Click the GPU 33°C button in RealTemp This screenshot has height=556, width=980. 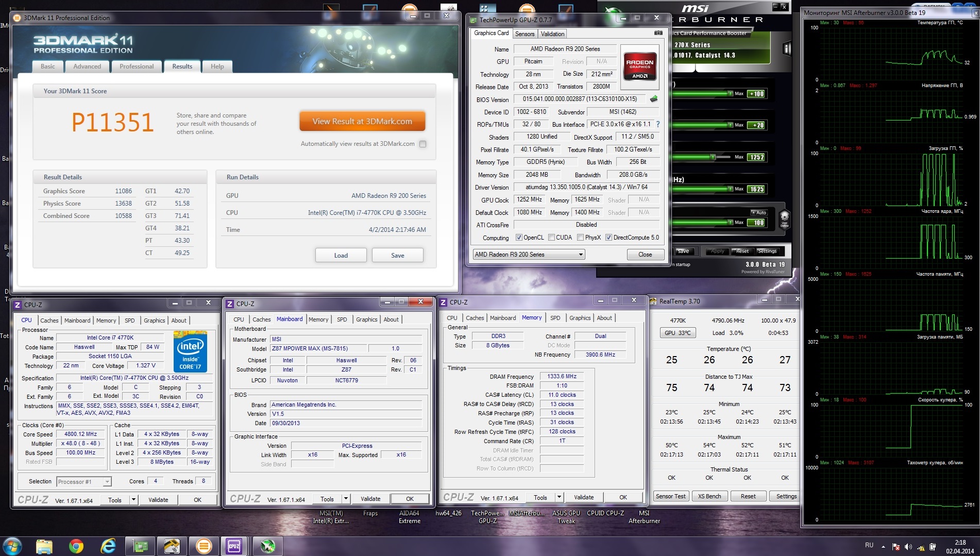click(678, 333)
